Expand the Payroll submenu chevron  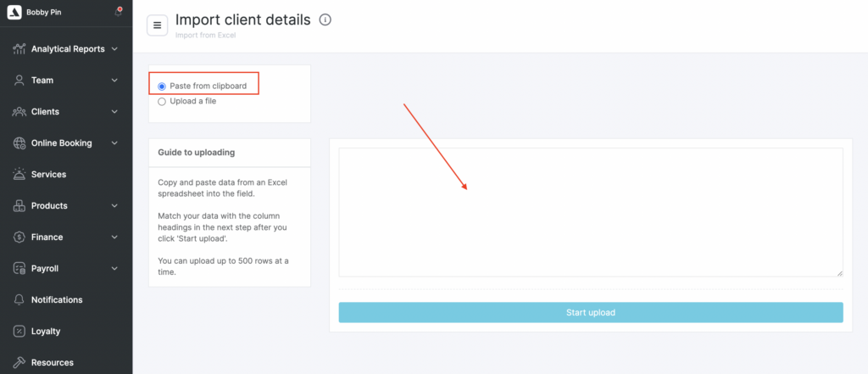coord(114,269)
